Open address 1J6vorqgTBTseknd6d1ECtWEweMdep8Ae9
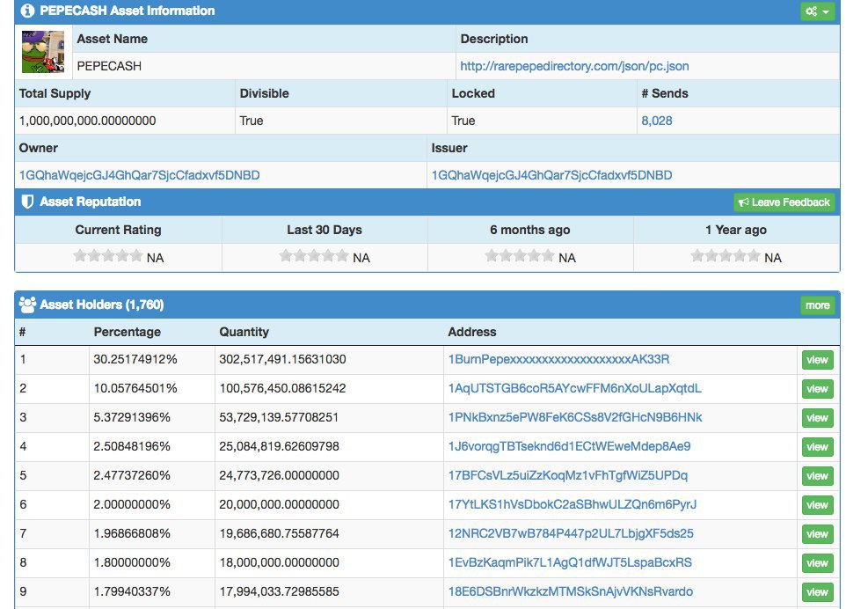 coord(569,446)
